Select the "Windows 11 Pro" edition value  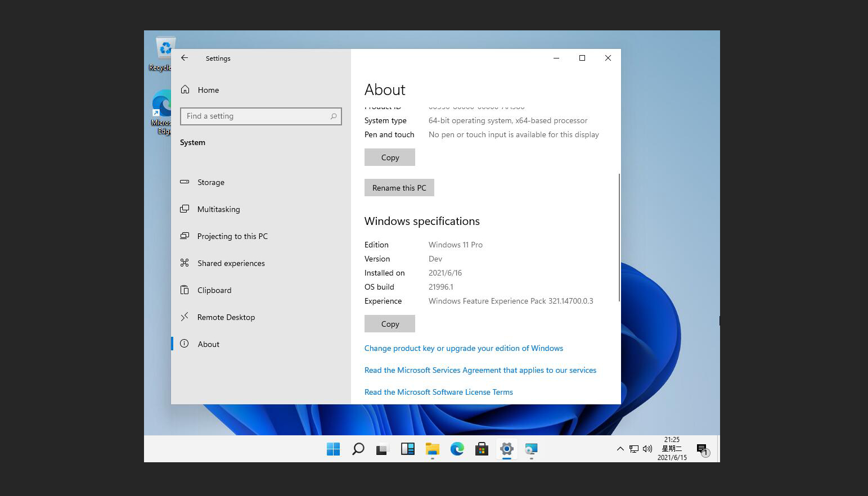click(x=456, y=245)
